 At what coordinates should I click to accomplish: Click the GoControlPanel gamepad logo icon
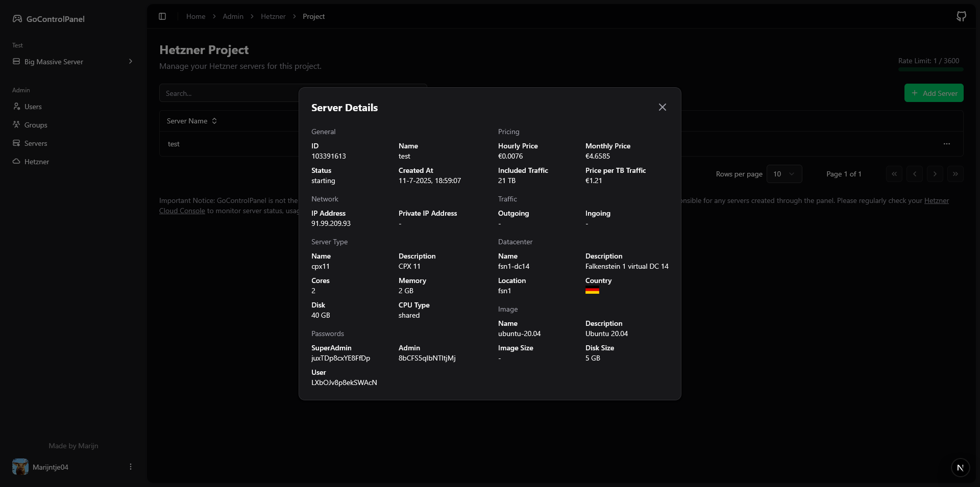(17, 19)
